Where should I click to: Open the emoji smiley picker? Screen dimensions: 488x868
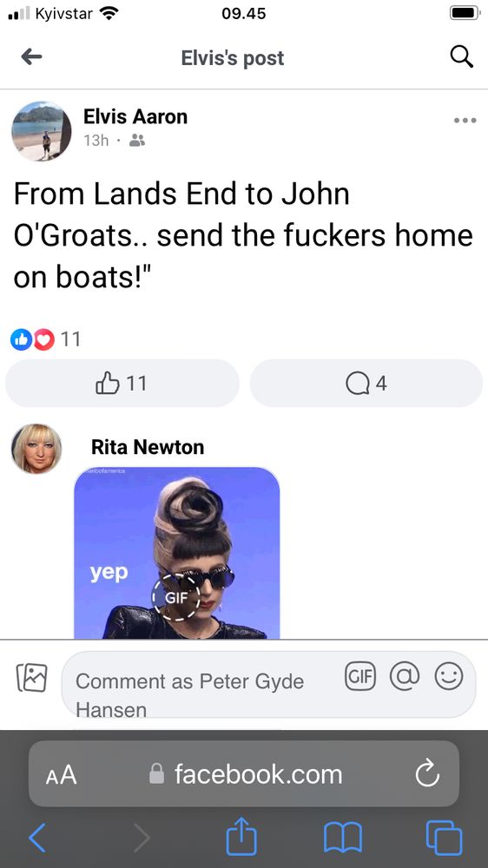point(449,676)
